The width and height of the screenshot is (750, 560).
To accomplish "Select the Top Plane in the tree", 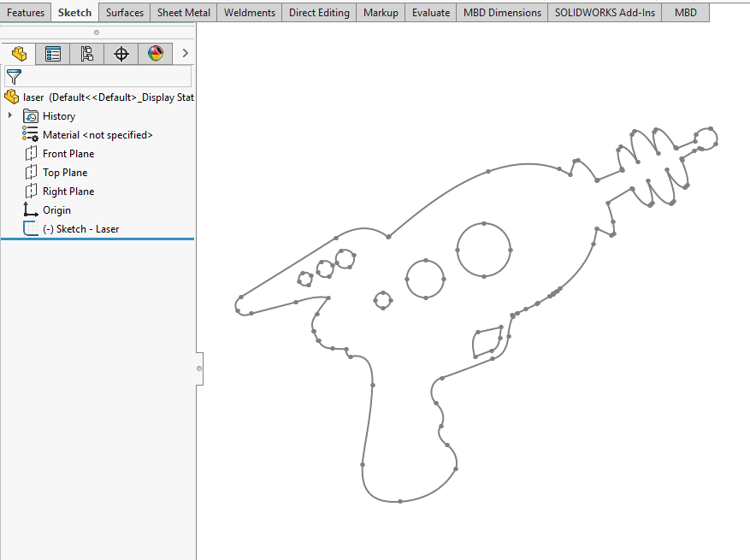I will [65, 173].
